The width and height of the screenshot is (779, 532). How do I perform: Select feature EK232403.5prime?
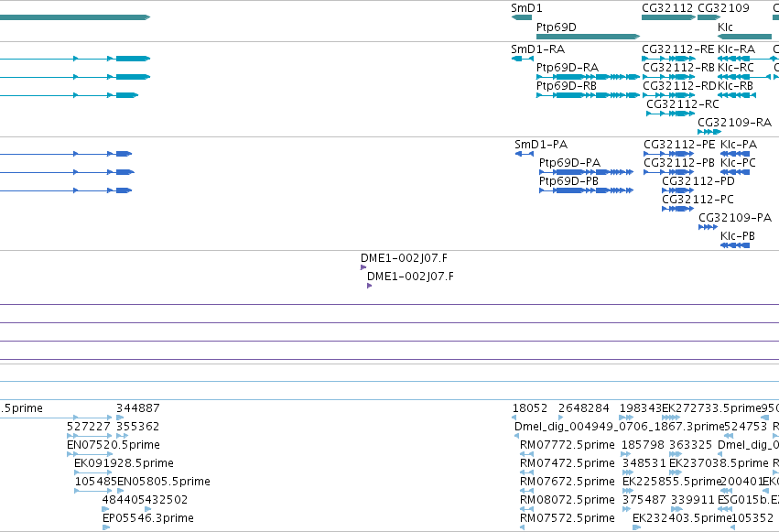pos(636,527)
